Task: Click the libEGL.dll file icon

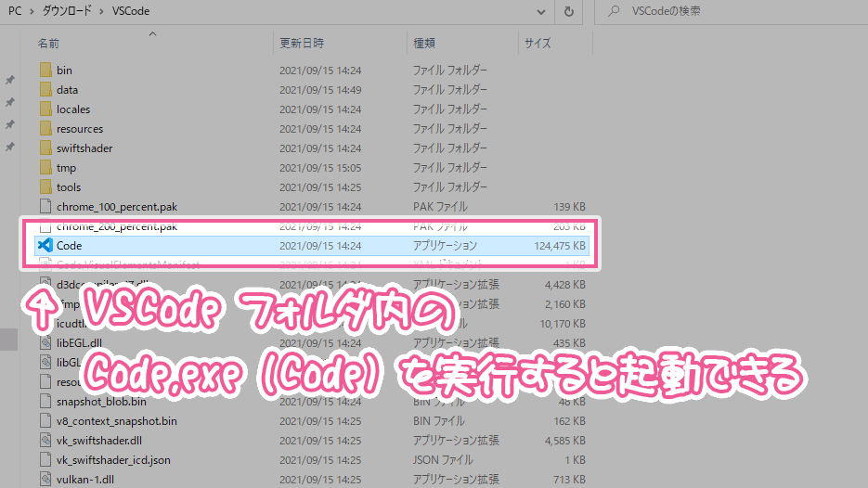Action: pos(45,343)
